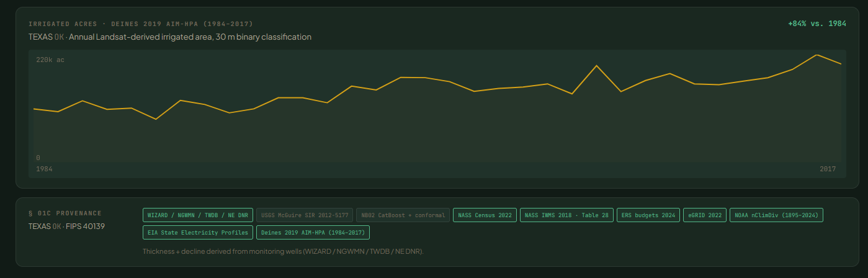The image size is (868, 278).
Task: Click the +84% vs. 1984 change badge
Action: [x=817, y=24]
